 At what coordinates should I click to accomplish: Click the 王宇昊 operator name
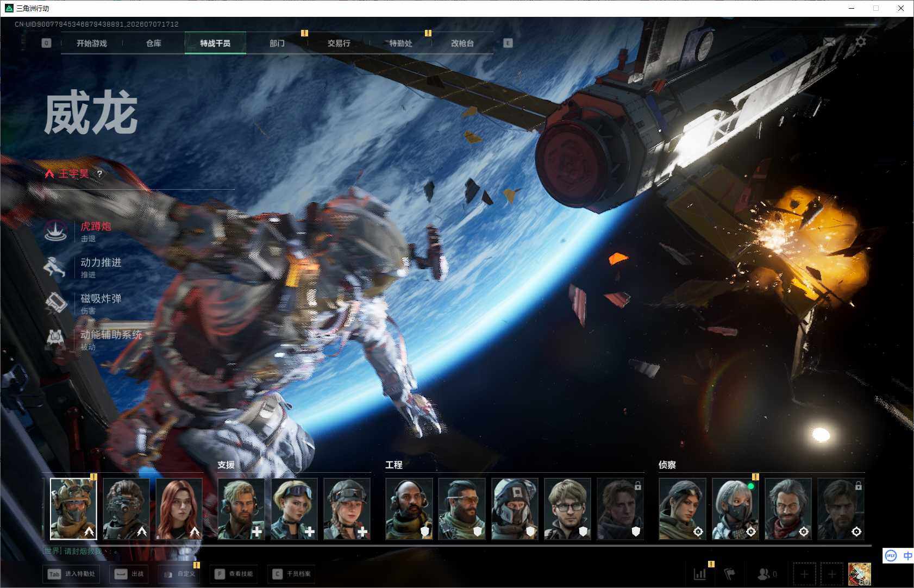(74, 174)
